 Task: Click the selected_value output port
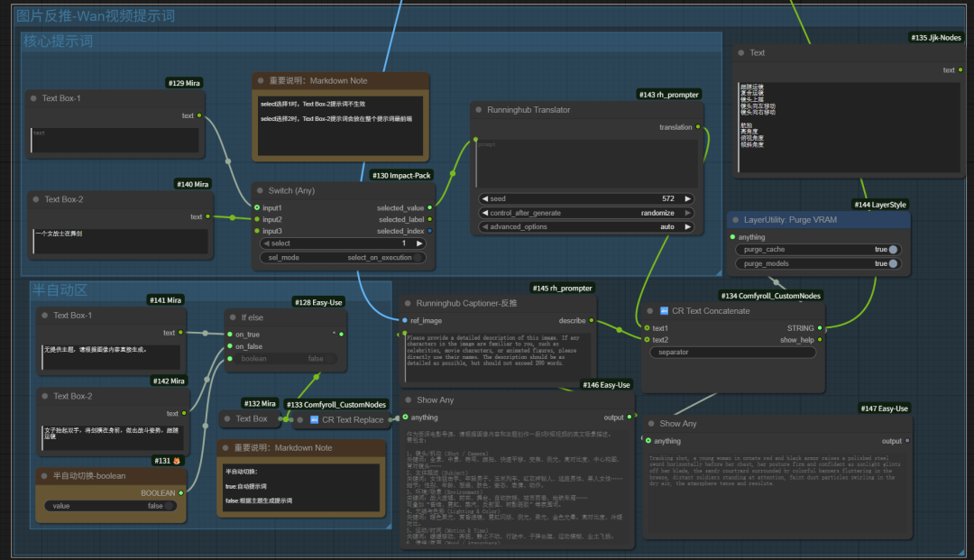[x=430, y=208]
